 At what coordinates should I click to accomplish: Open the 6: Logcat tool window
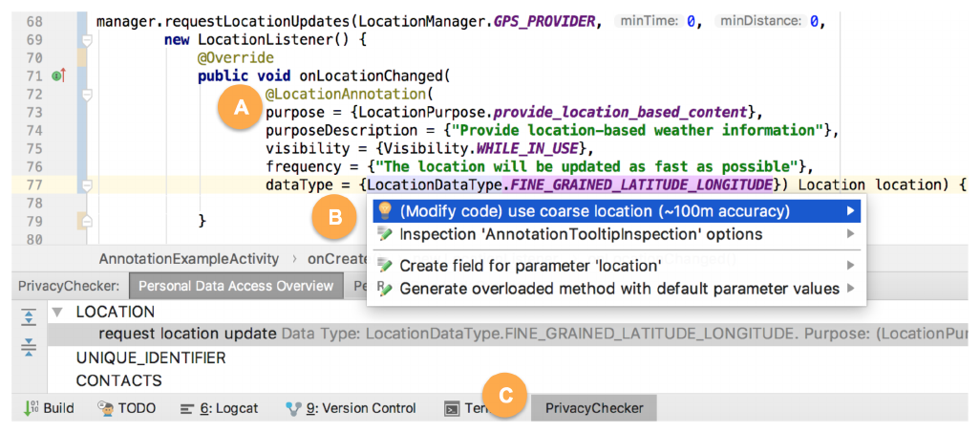coord(220,408)
